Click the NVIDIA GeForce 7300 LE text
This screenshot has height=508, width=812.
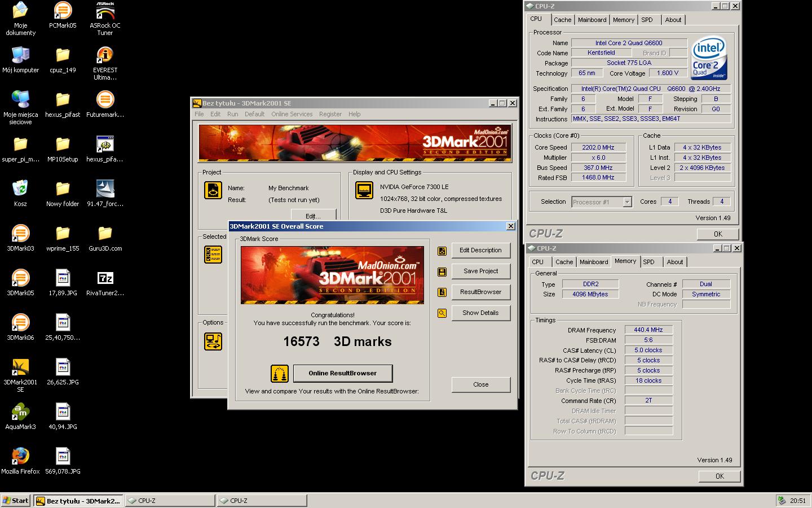click(414, 187)
